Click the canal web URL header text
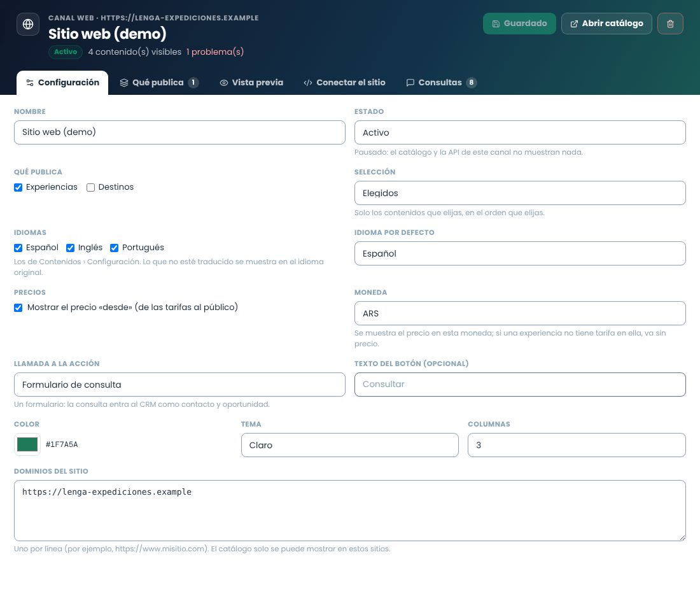The height and width of the screenshot is (601, 700). pyautogui.click(x=153, y=18)
